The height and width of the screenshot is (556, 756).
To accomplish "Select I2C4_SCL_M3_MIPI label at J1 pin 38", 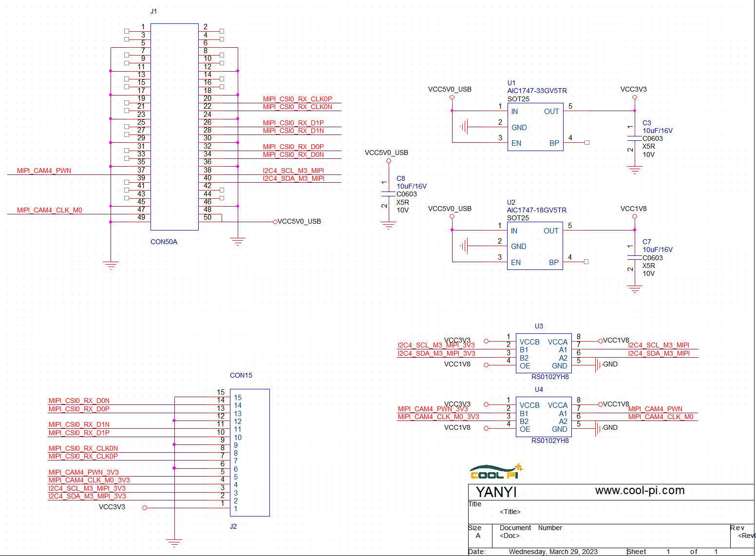I will (293, 171).
